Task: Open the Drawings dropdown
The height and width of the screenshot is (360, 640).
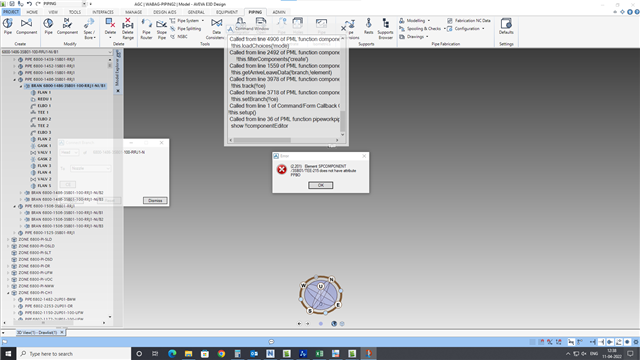Action: pyautogui.click(x=413, y=37)
